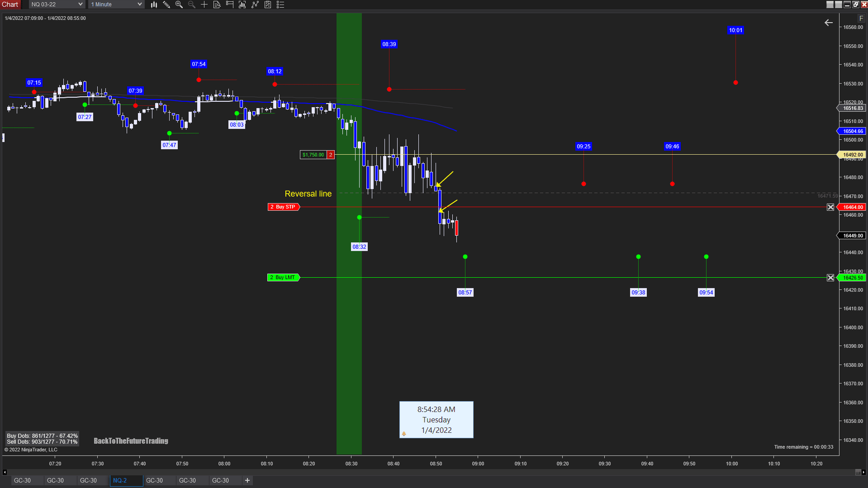Screen dimensions: 868x488
Task: Click the 07:39 sell dot time label
Action: [135, 91]
